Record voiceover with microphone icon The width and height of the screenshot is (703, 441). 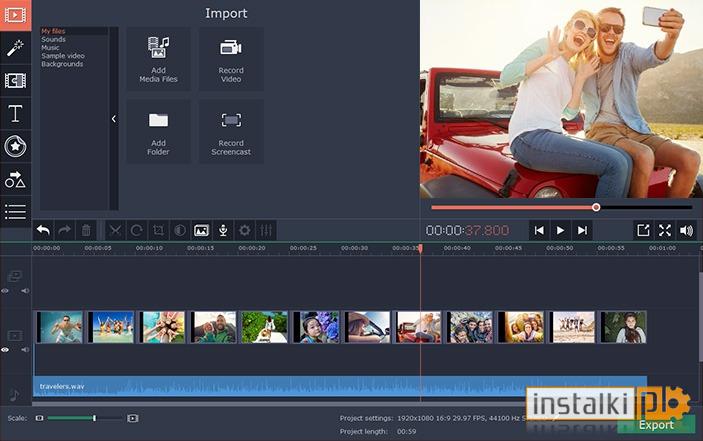[x=223, y=230]
